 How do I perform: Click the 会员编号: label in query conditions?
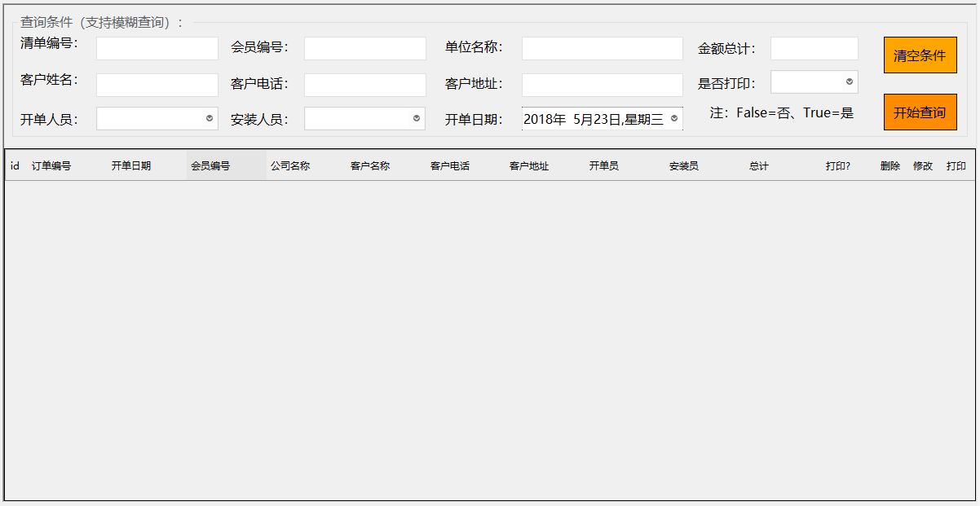tap(259, 47)
